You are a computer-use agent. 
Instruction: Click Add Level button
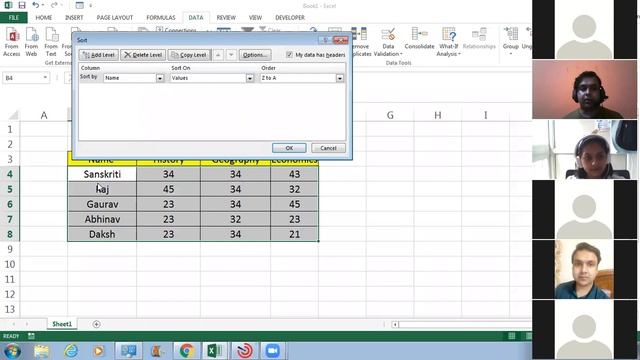point(99,55)
